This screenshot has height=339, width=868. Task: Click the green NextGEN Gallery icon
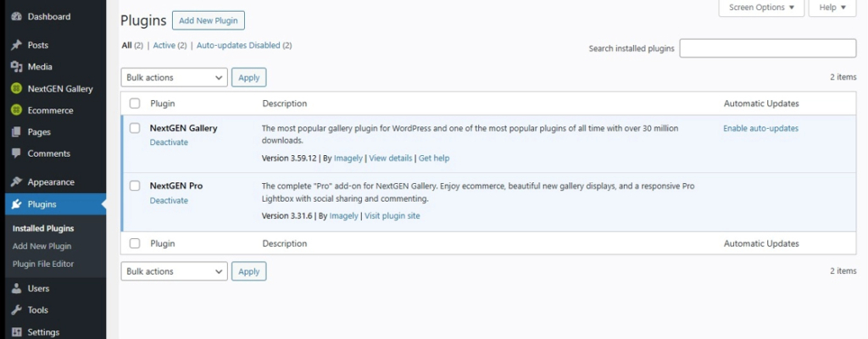[17, 89]
